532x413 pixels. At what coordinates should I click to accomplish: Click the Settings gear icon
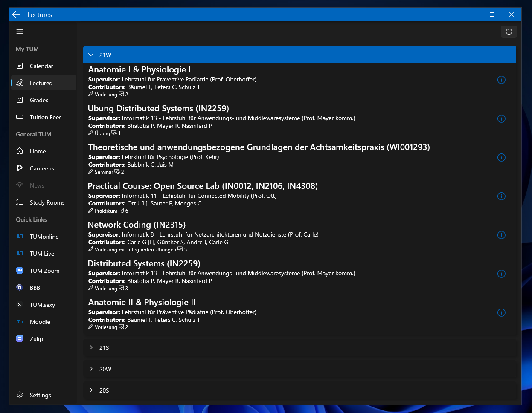click(x=20, y=395)
